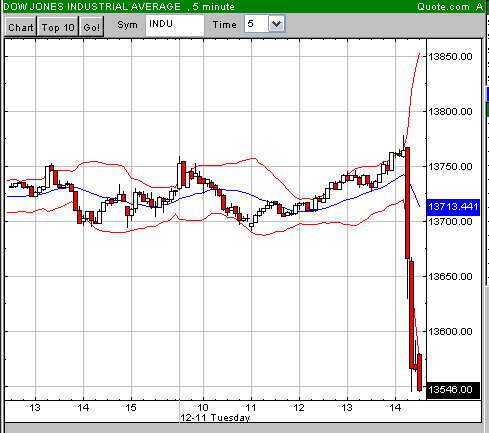
Task: Click the black 13546.00 last price label
Action: click(x=453, y=390)
